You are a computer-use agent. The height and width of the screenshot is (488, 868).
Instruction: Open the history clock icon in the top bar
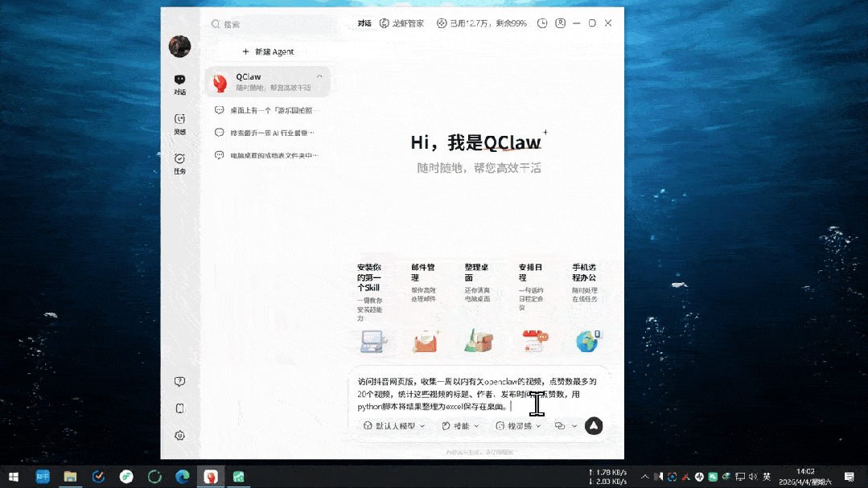542,23
